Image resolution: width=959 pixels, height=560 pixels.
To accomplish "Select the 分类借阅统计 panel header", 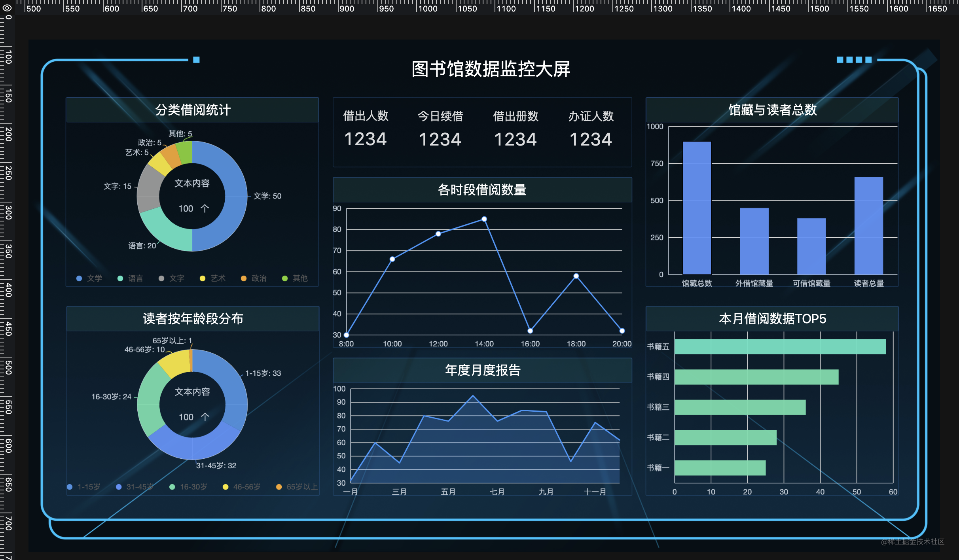I will pos(192,110).
